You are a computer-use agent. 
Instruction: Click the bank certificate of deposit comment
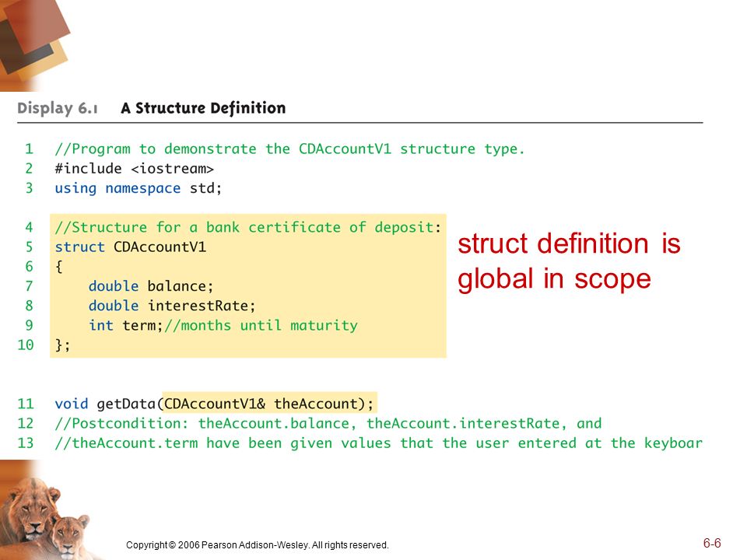(x=248, y=227)
